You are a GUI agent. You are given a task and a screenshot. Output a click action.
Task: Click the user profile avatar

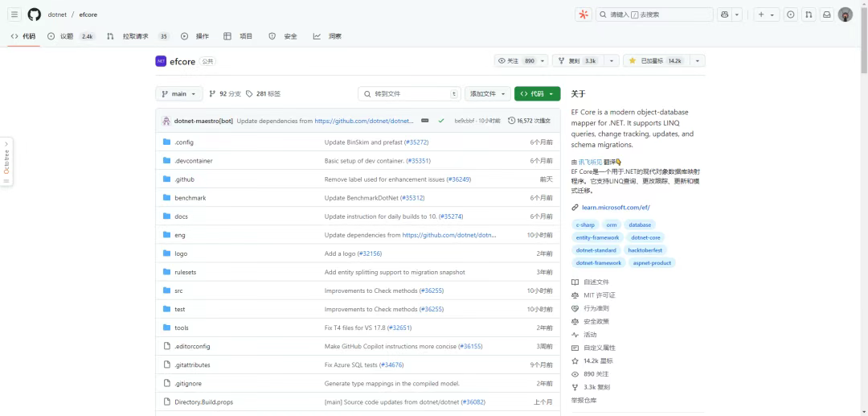(x=845, y=14)
